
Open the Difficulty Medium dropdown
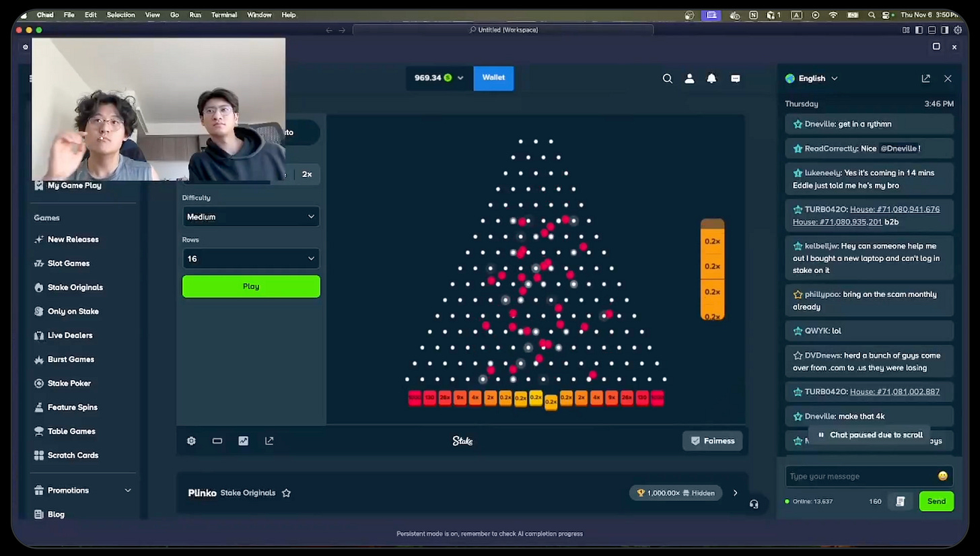[x=251, y=217]
